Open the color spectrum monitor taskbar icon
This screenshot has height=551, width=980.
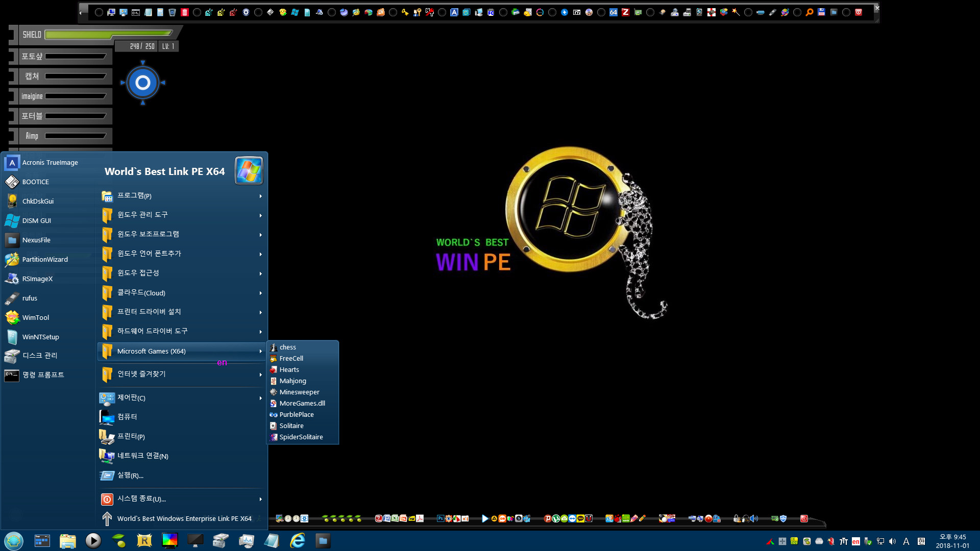click(x=169, y=540)
